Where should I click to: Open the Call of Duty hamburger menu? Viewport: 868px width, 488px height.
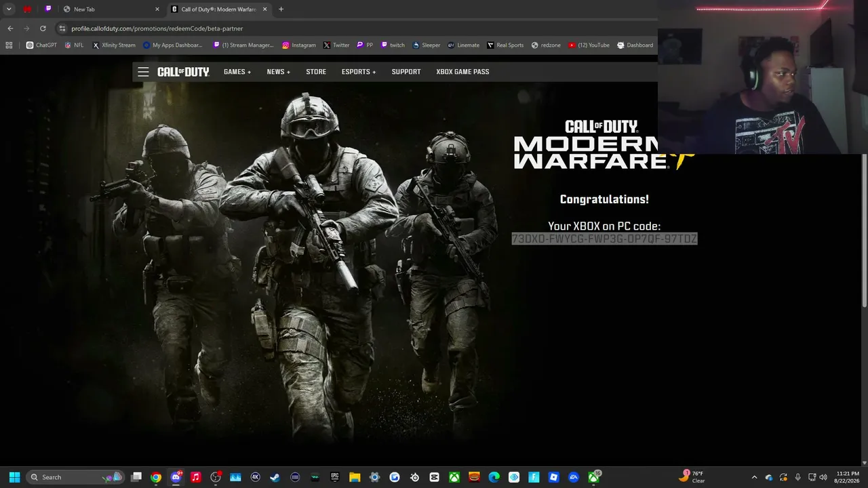(143, 72)
